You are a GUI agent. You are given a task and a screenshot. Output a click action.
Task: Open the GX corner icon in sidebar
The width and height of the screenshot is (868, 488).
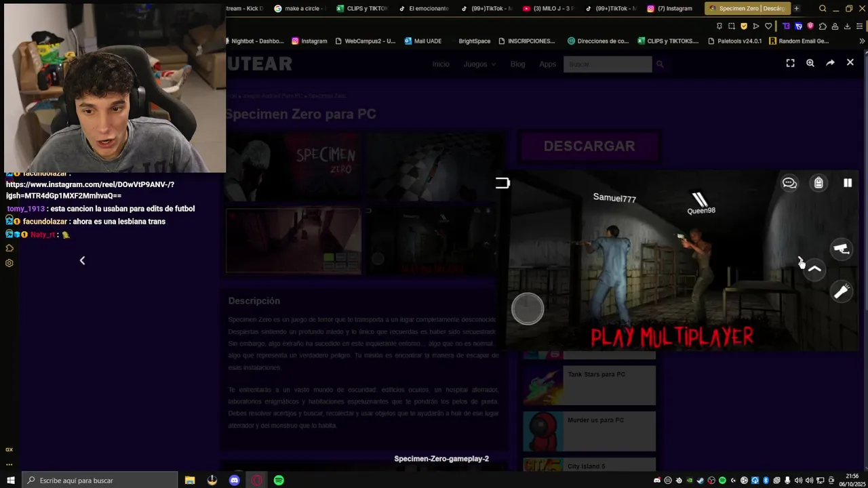[x=9, y=449]
